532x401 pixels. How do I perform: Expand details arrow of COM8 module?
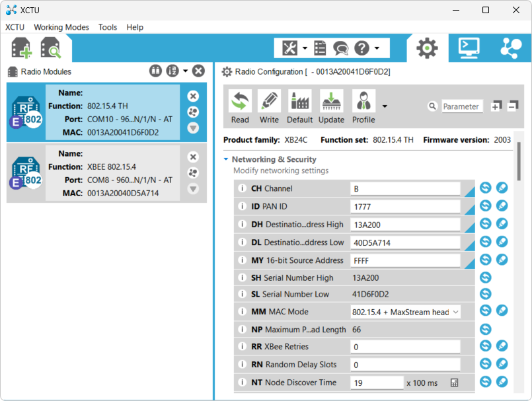(x=193, y=189)
